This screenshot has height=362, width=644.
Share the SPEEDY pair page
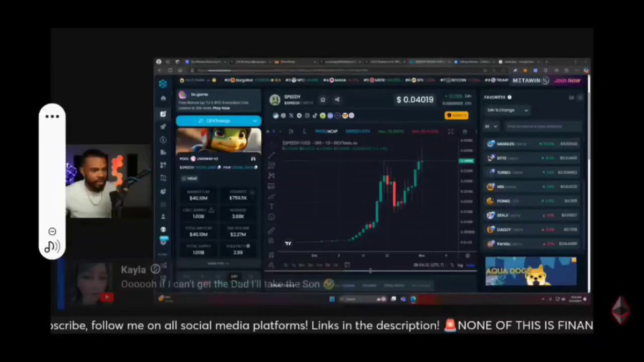[x=337, y=99]
